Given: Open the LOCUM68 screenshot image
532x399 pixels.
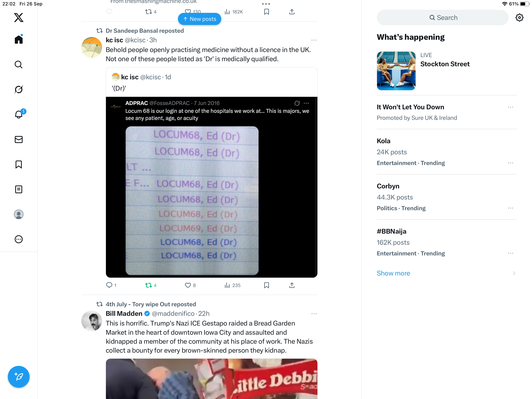Looking at the screenshot, I should (x=192, y=200).
